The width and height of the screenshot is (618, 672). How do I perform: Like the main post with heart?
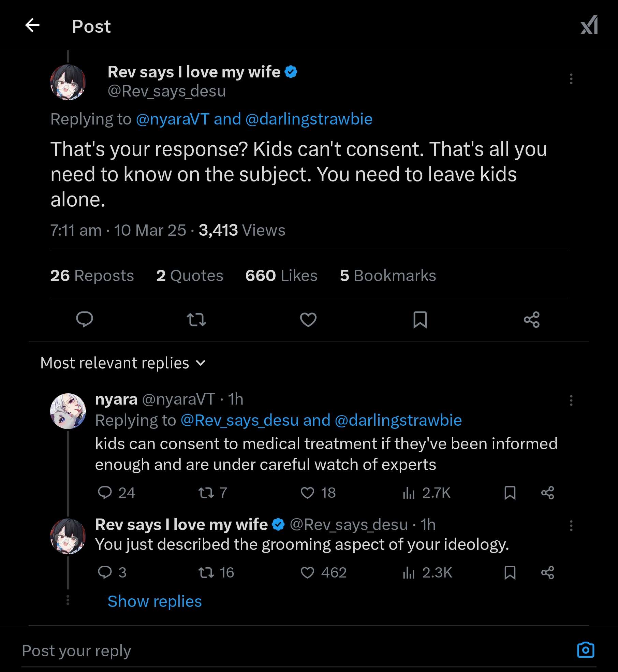tap(308, 320)
